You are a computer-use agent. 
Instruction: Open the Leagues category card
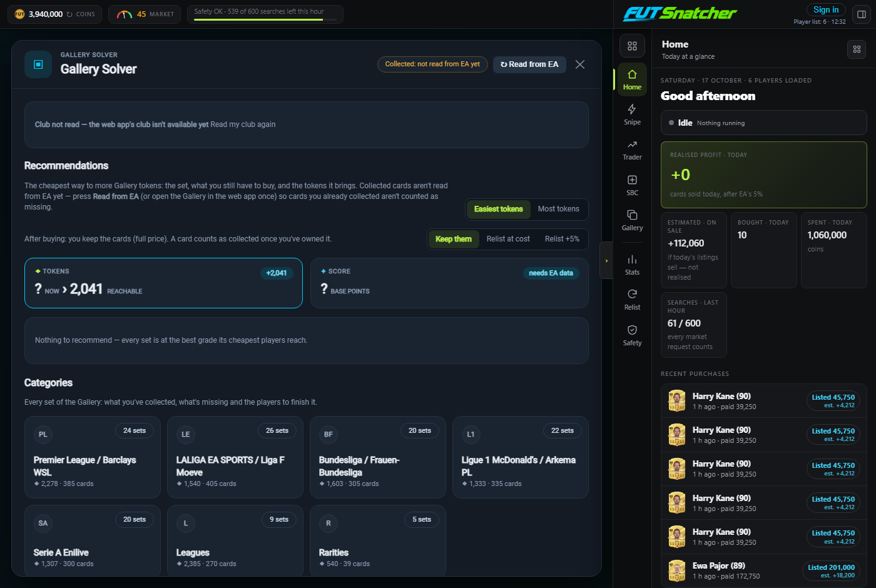(235, 540)
